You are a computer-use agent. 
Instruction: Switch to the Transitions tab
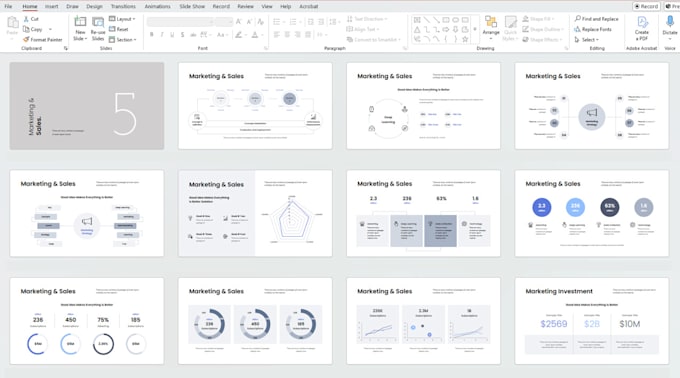point(123,7)
